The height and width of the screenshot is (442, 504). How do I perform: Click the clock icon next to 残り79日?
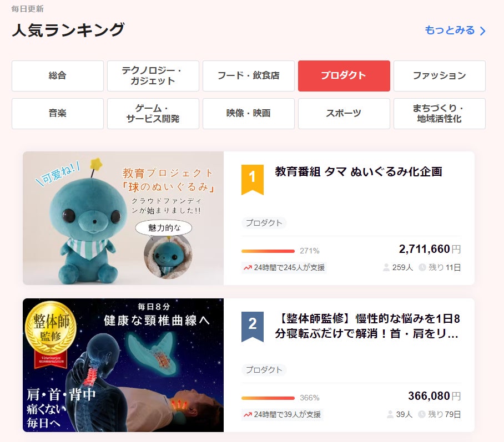coord(422,414)
